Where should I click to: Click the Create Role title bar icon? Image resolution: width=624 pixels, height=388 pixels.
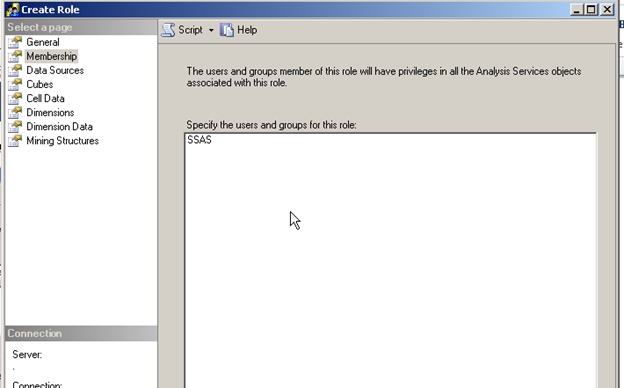12,10
